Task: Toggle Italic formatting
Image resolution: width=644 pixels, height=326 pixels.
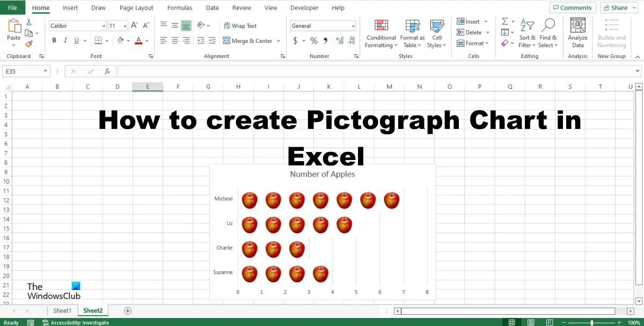Action: (x=65, y=40)
